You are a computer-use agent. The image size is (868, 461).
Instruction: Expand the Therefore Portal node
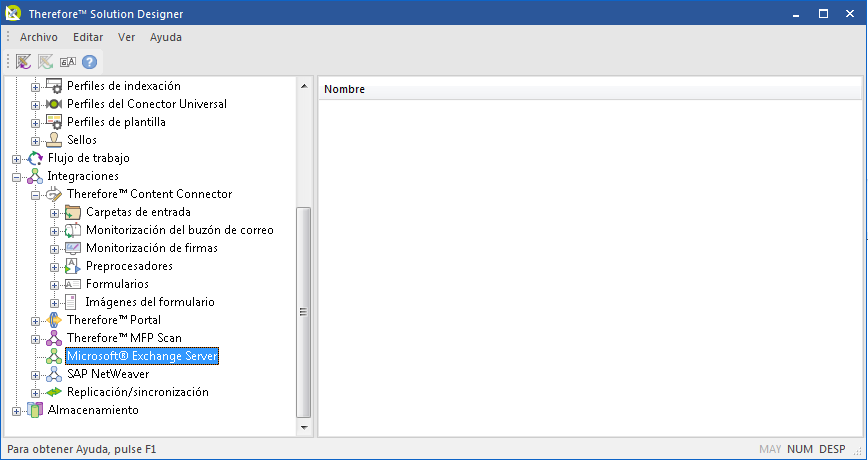tap(35, 321)
